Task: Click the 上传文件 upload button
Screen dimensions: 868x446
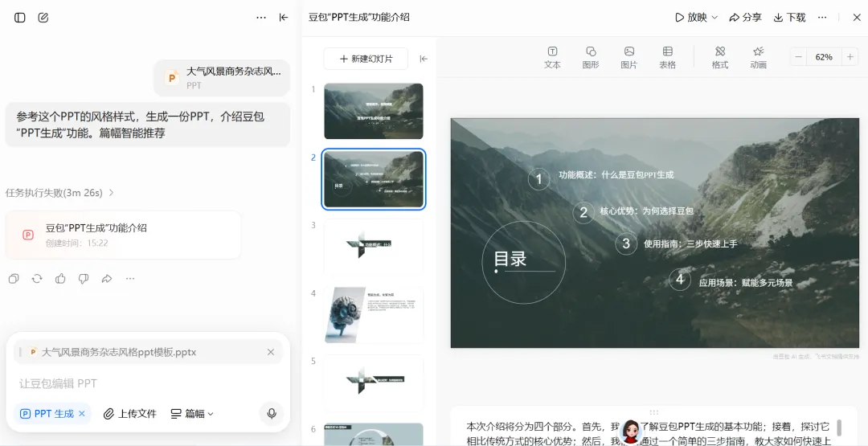Action: (130, 413)
